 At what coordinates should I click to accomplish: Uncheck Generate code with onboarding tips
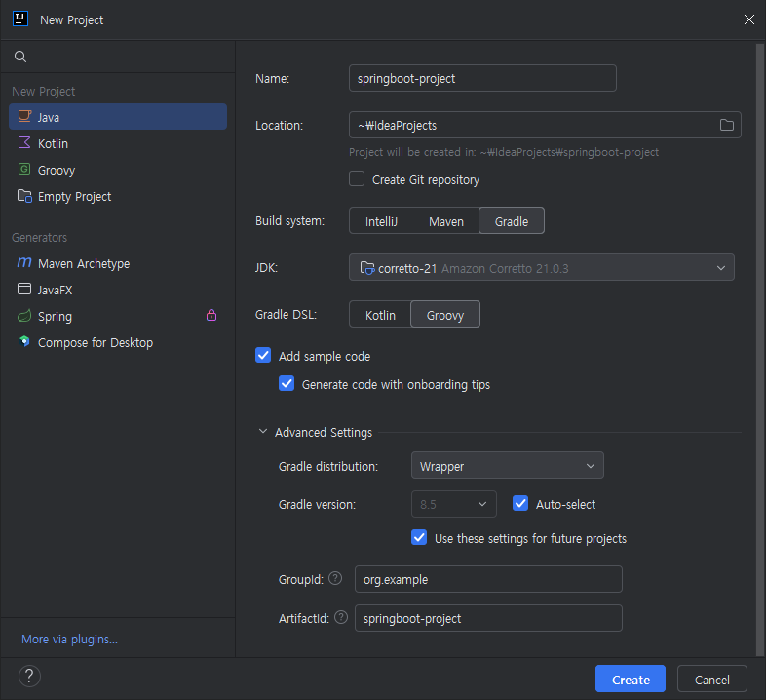(287, 383)
